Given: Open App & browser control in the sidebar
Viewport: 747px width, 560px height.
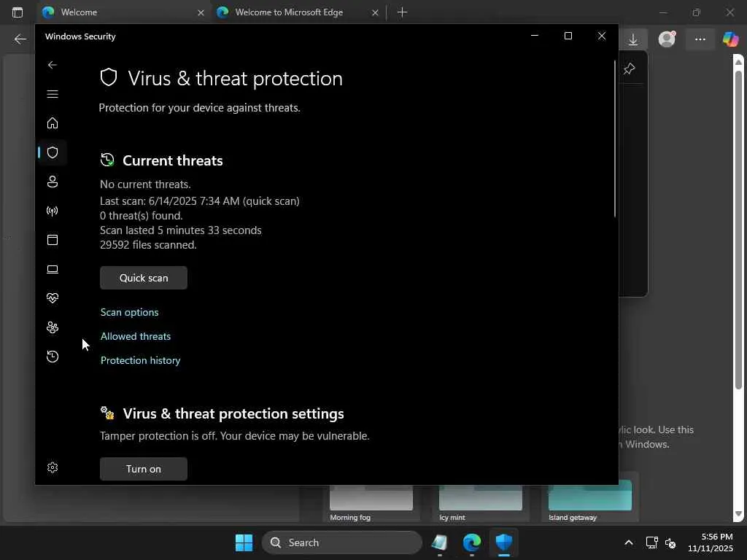Looking at the screenshot, I should tap(53, 240).
